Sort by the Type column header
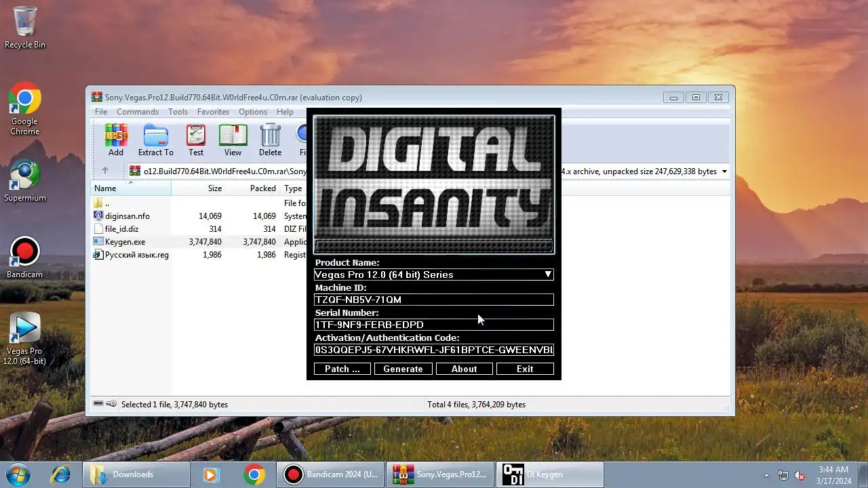The width and height of the screenshot is (868, 488). click(x=293, y=188)
